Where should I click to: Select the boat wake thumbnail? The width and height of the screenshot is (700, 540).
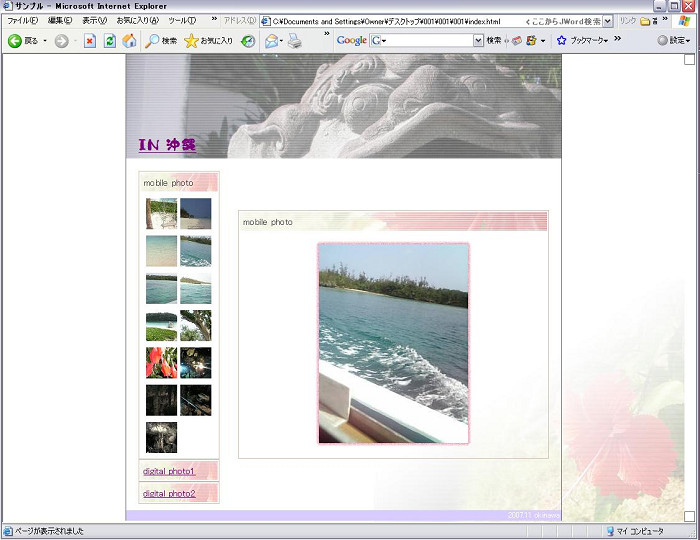[x=196, y=251]
